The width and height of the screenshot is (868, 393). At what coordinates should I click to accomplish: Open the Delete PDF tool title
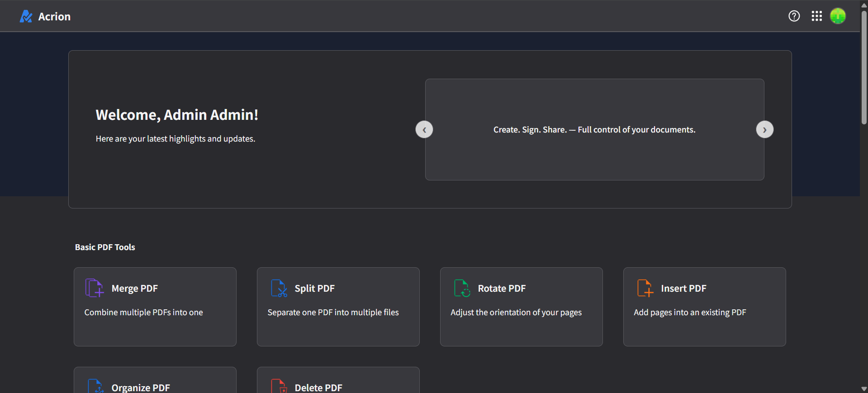coord(318,388)
